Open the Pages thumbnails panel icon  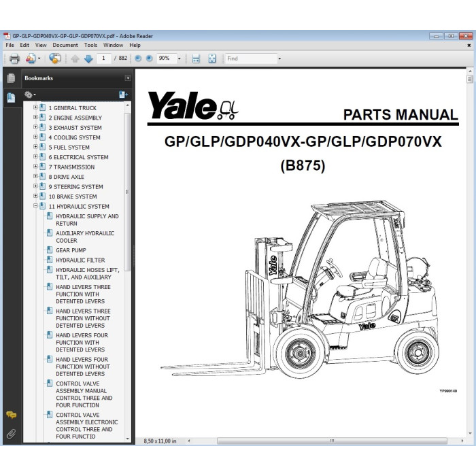click(11, 78)
